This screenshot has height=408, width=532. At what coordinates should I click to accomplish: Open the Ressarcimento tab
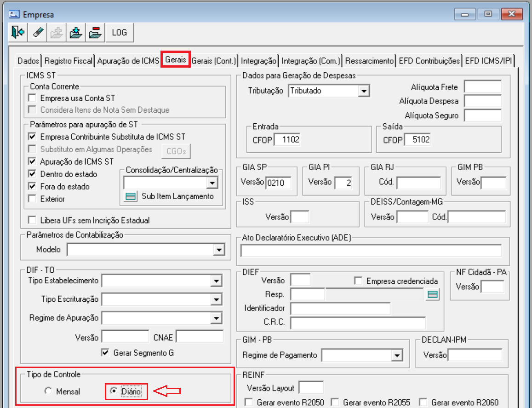[x=369, y=61]
